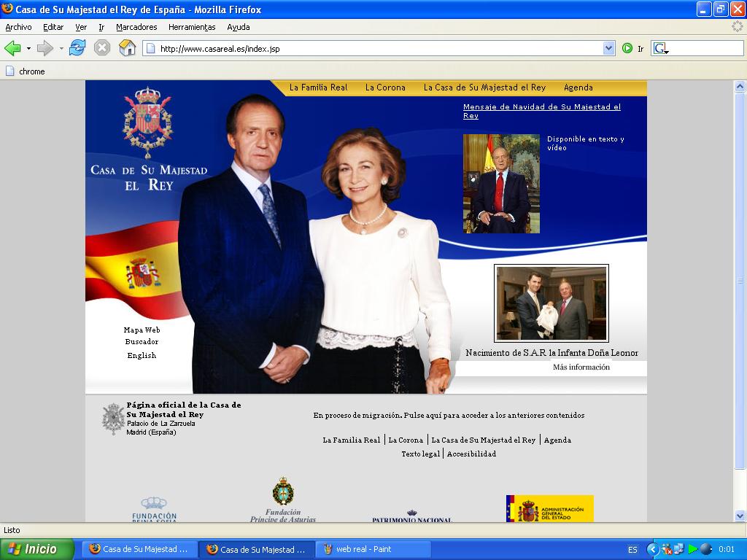This screenshot has width=747, height=560.
Task: Click the network tray icon
Action: click(679, 550)
